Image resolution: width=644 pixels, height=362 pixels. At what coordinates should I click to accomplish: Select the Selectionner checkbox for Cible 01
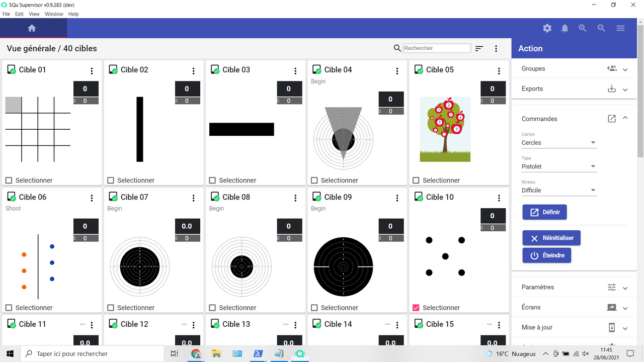click(9, 180)
